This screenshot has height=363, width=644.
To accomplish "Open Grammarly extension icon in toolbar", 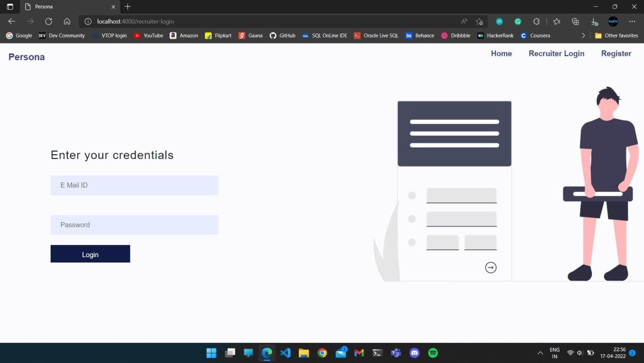I will [518, 22].
